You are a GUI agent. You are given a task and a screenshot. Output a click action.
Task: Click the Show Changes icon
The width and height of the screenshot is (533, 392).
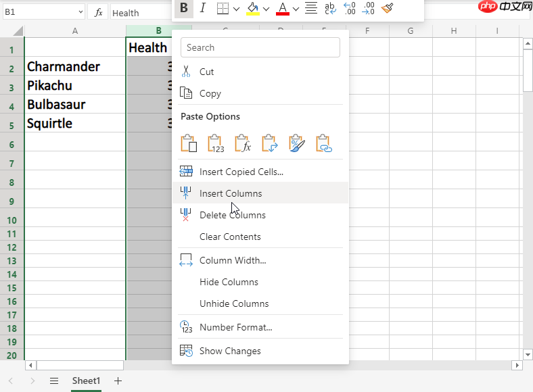(186, 350)
